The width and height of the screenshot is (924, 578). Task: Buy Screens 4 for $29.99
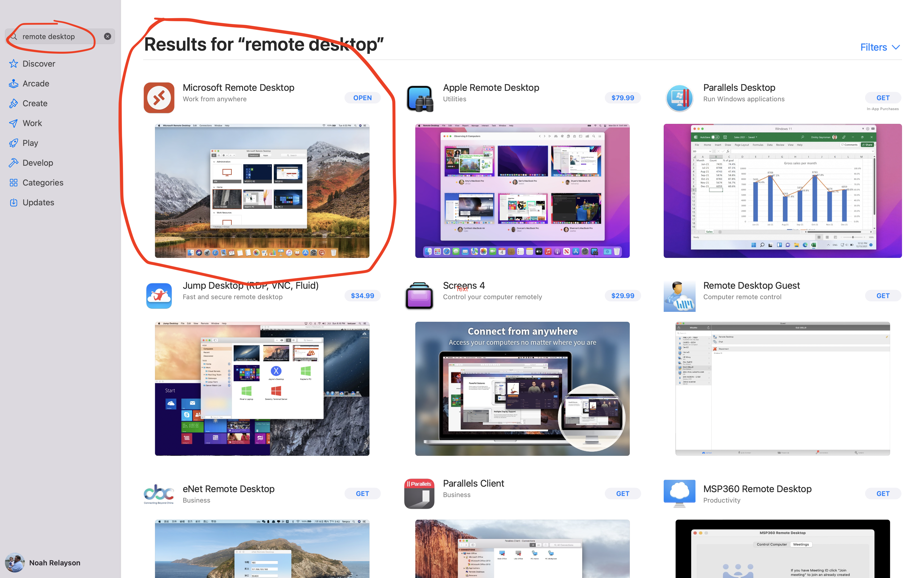622,296
